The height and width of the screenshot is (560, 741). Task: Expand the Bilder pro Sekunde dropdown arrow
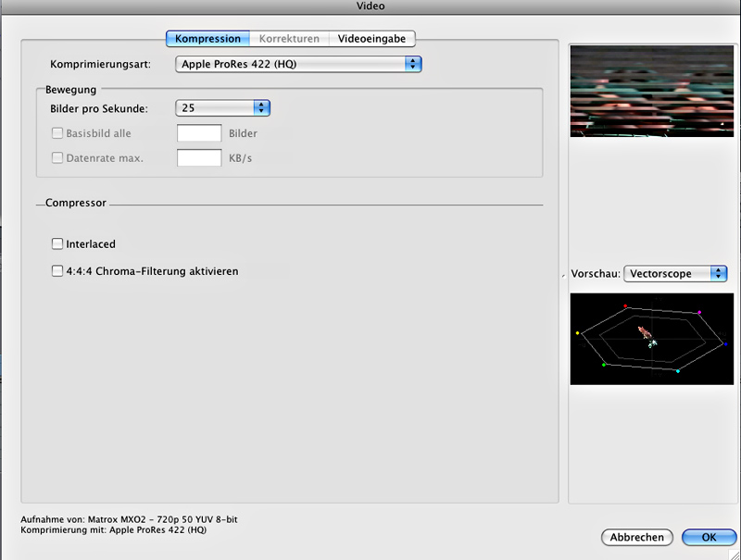pyautogui.click(x=261, y=108)
